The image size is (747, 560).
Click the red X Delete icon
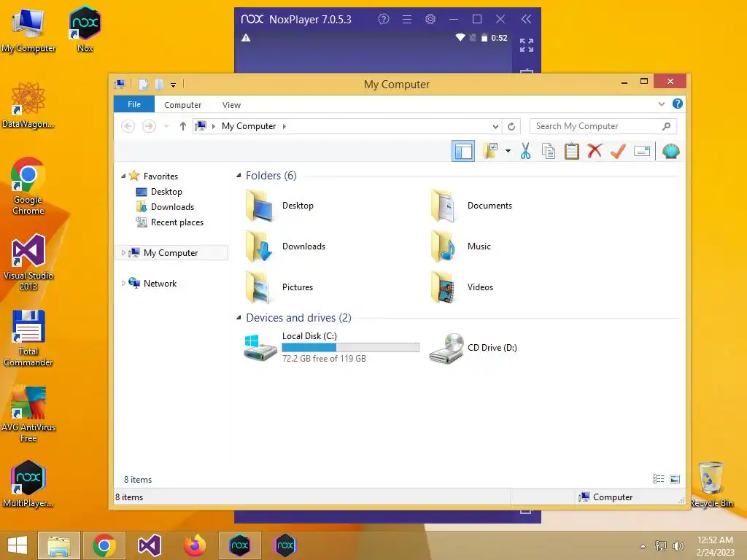pos(595,152)
